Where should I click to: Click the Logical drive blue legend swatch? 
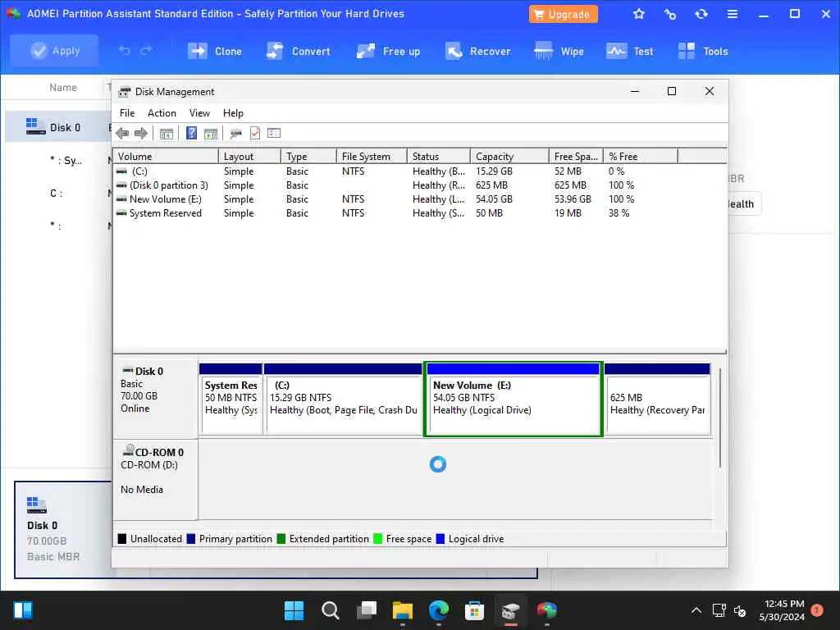(441, 539)
